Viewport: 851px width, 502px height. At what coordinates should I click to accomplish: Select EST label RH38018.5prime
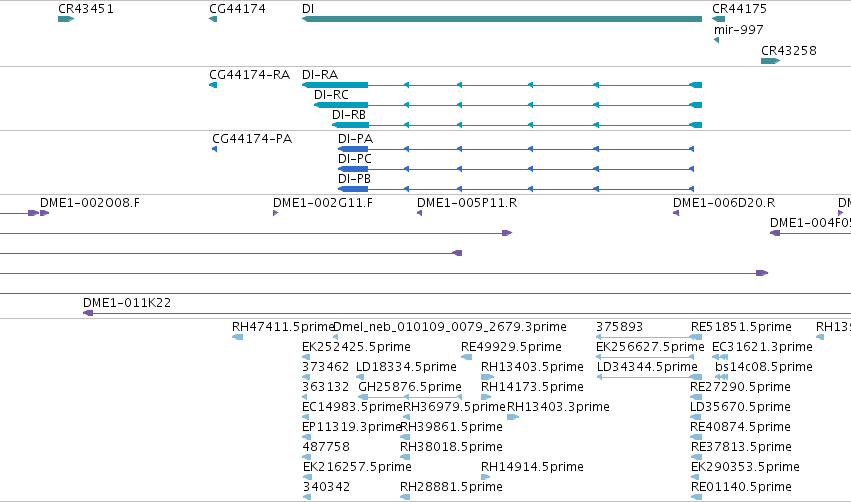click(x=452, y=448)
